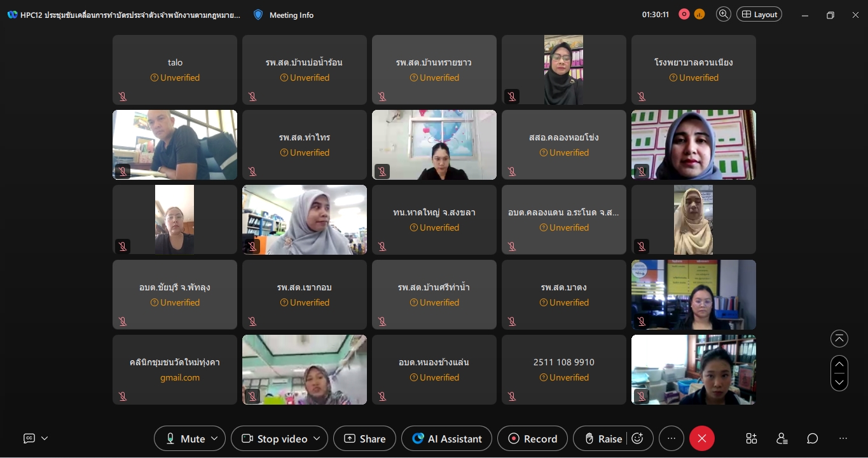Open the apps panel icon
This screenshot has width=868, height=458.
(x=752, y=438)
